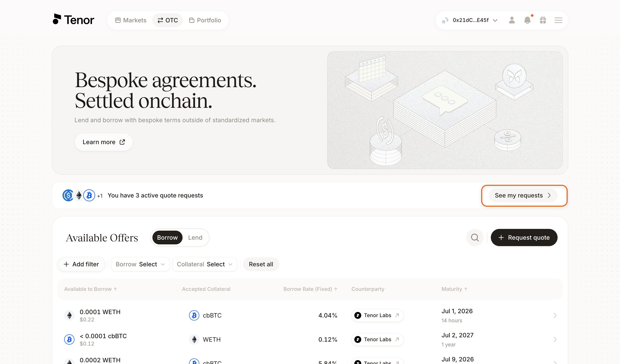620x364 pixels.
Task: Open Tenor Labs link in 4.04% row
Action: click(x=377, y=315)
